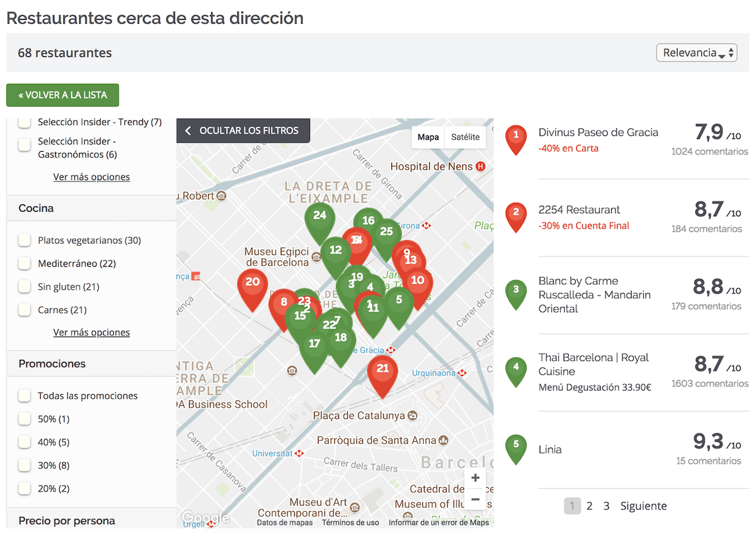The width and height of the screenshot is (756, 533).
Task: Switch map to Satélite view
Action: tap(465, 137)
